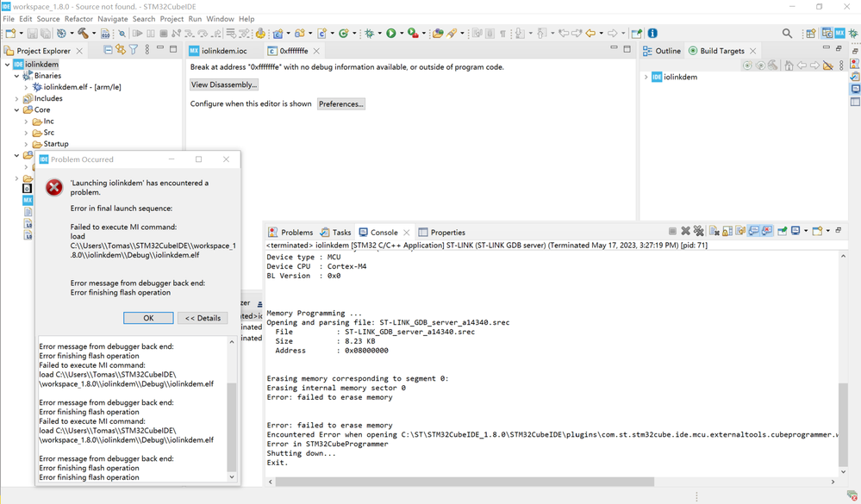This screenshot has height=504, width=861.
Task: Click the console horizontal scrollbar
Action: point(465,482)
